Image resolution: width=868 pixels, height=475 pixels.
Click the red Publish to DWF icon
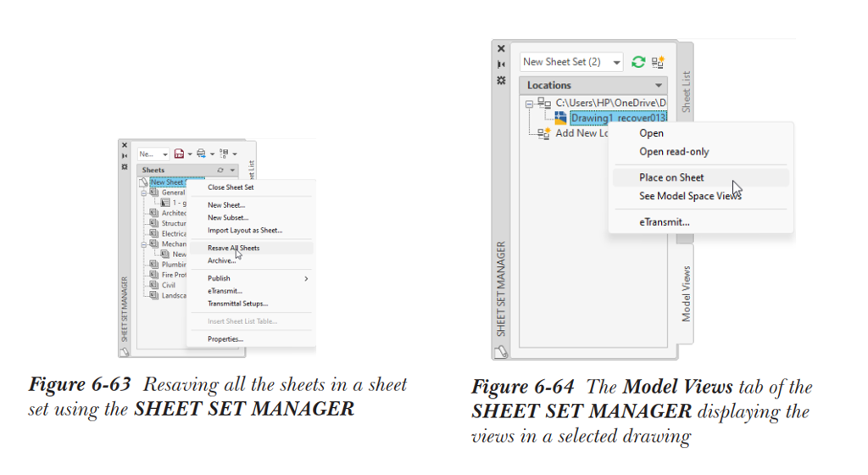(179, 154)
